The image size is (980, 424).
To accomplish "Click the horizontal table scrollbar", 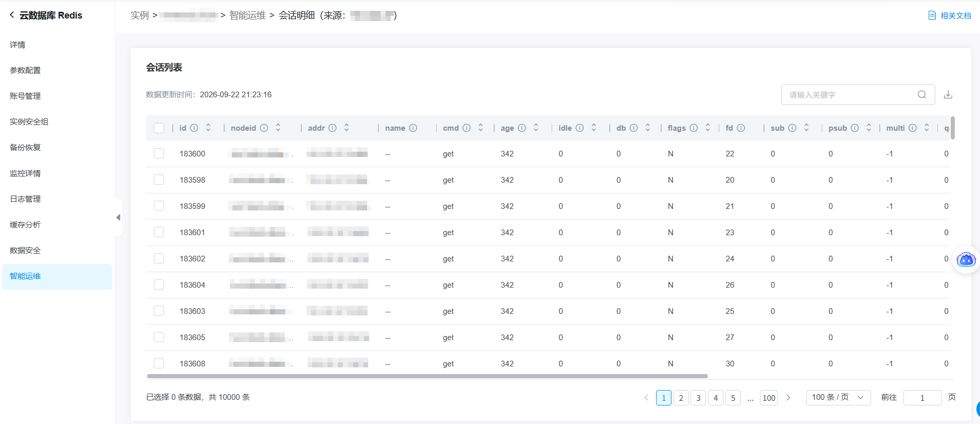I will pyautogui.click(x=427, y=376).
